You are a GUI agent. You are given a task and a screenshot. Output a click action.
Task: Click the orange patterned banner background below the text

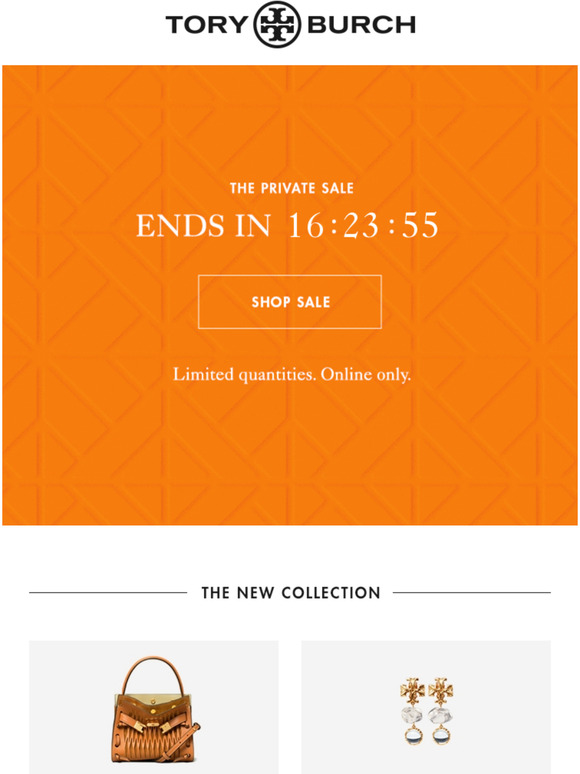pyautogui.click(x=290, y=454)
